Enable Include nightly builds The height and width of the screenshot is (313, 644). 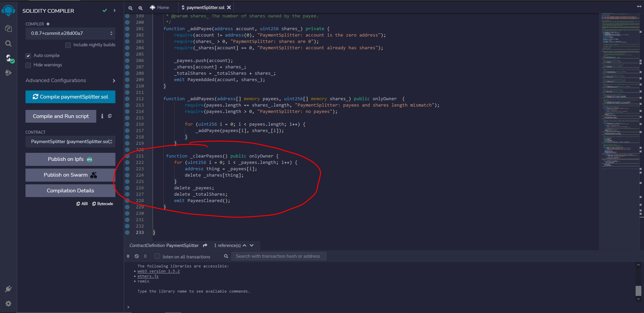pos(68,45)
